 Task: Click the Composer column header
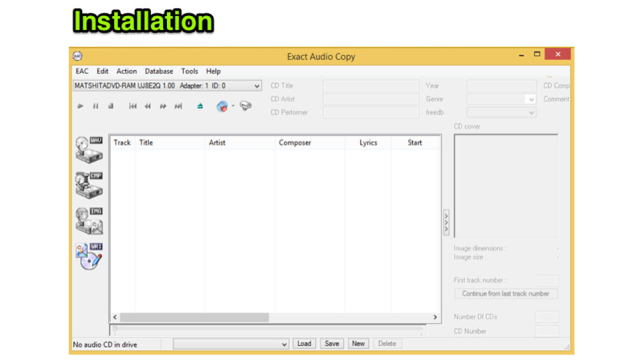point(295,143)
